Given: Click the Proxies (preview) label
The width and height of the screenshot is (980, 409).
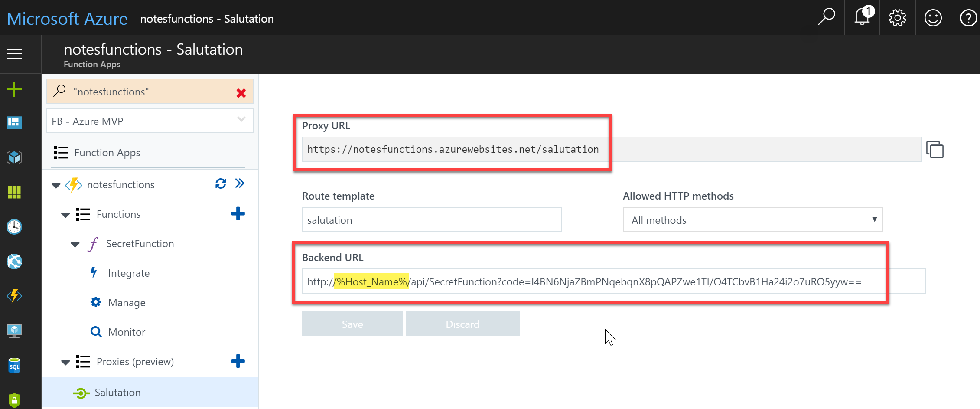Looking at the screenshot, I should pyautogui.click(x=135, y=362).
